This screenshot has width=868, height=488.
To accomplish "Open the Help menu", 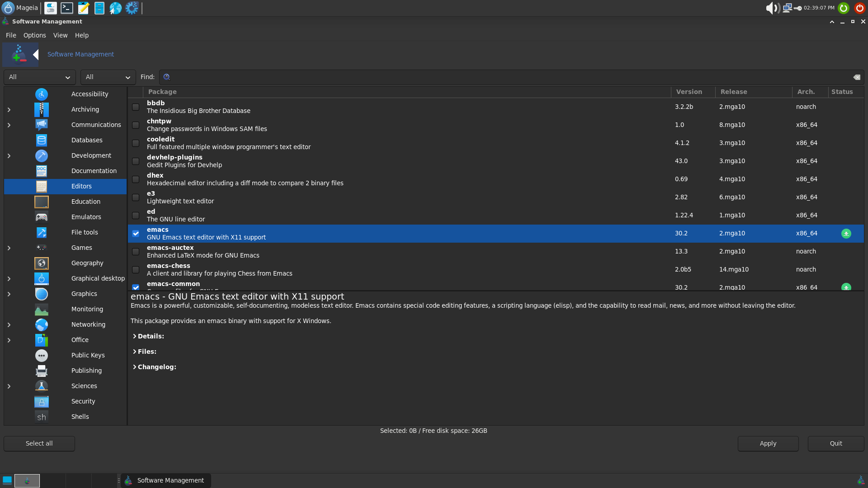I will pyautogui.click(x=82, y=35).
